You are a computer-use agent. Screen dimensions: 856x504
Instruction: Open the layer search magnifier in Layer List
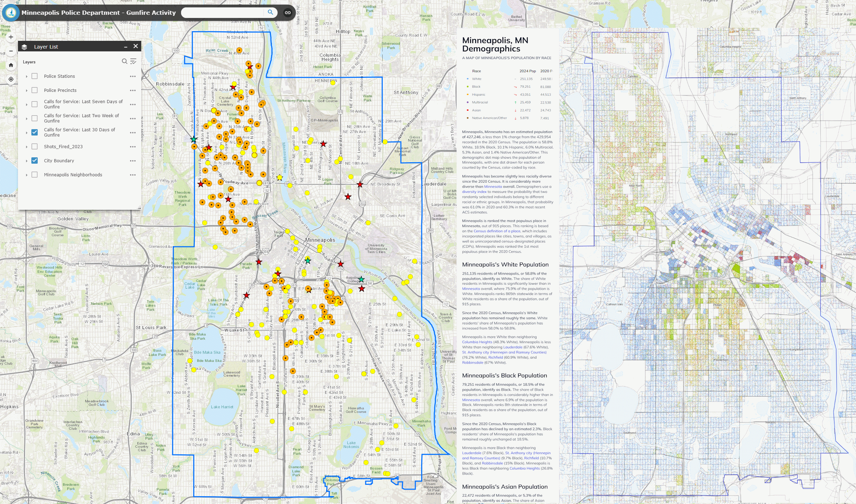[124, 61]
